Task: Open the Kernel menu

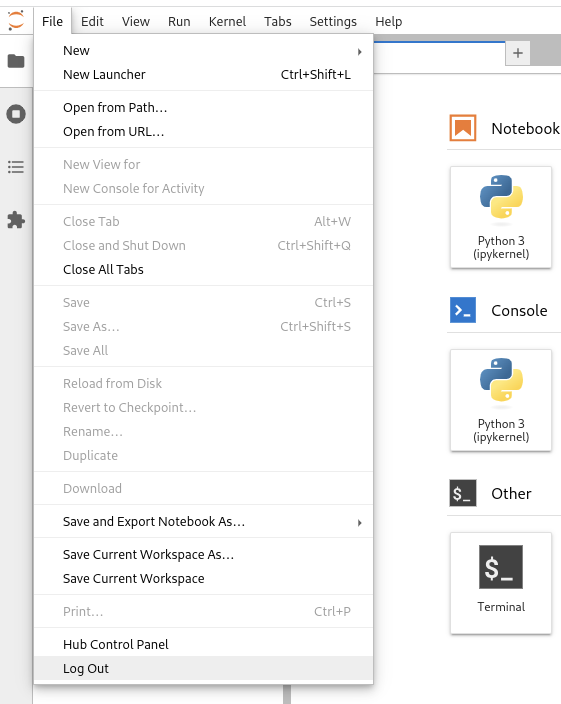Action: 227,21
